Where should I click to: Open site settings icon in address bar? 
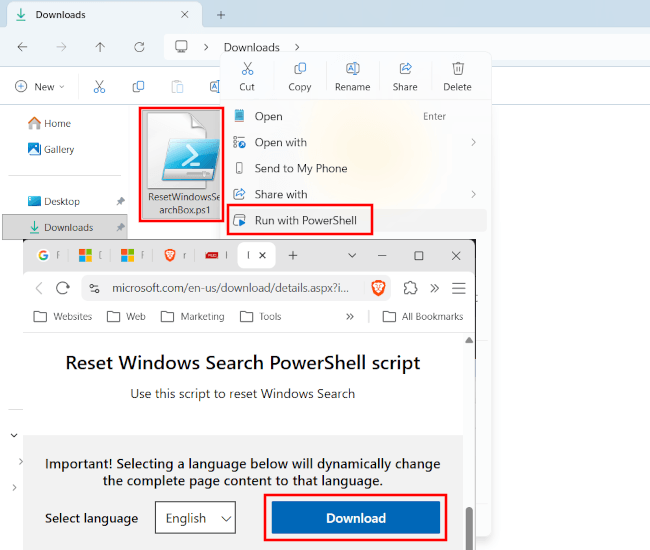pos(95,288)
